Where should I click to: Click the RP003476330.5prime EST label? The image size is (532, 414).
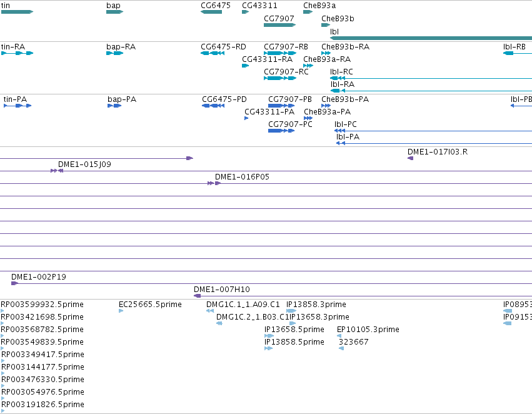(x=43, y=380)
